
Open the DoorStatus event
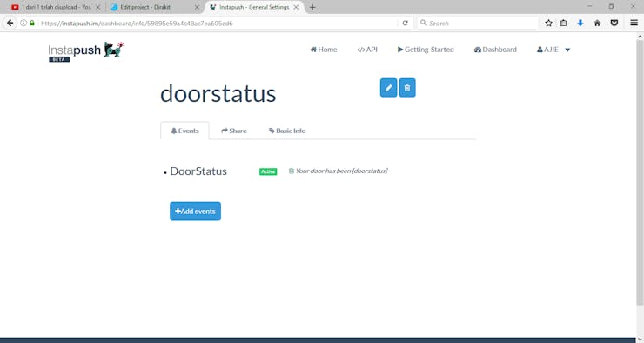point(198,171)
